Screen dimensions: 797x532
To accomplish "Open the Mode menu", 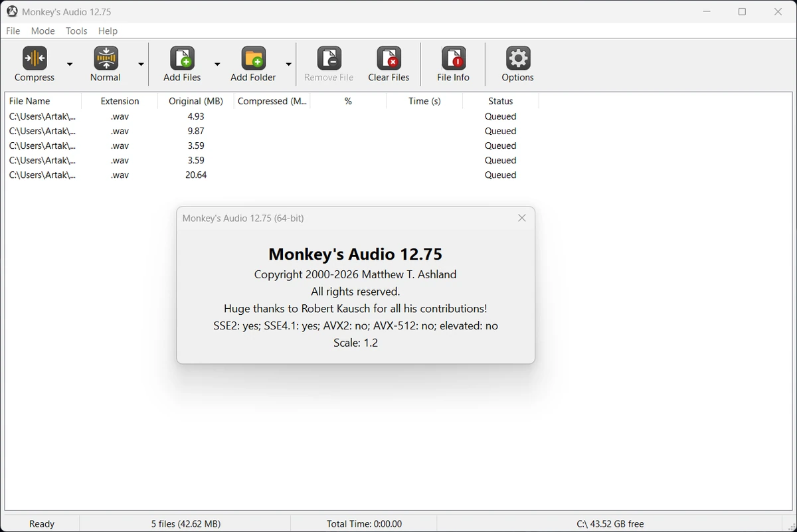I will (43, 31).
